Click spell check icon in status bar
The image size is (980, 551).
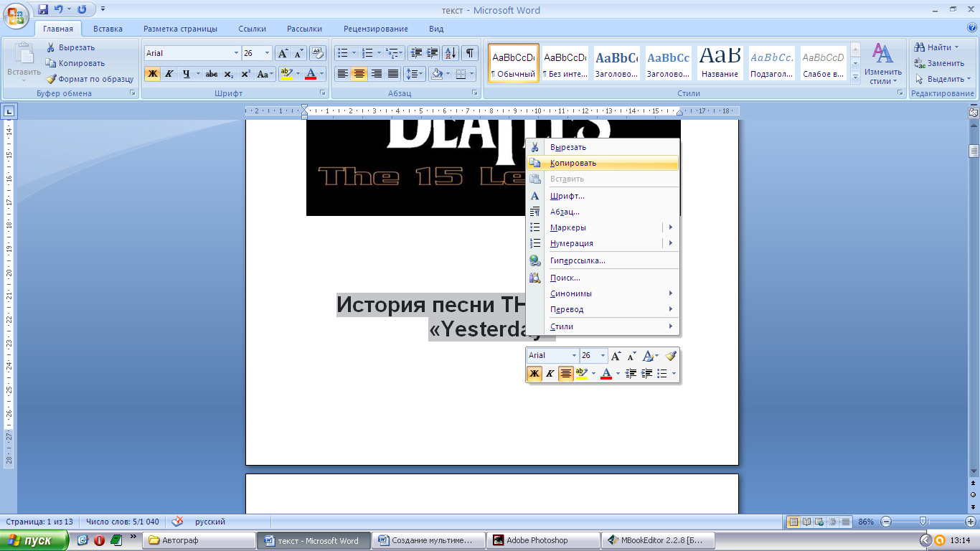pyautogui.click(x=178, y=522)
